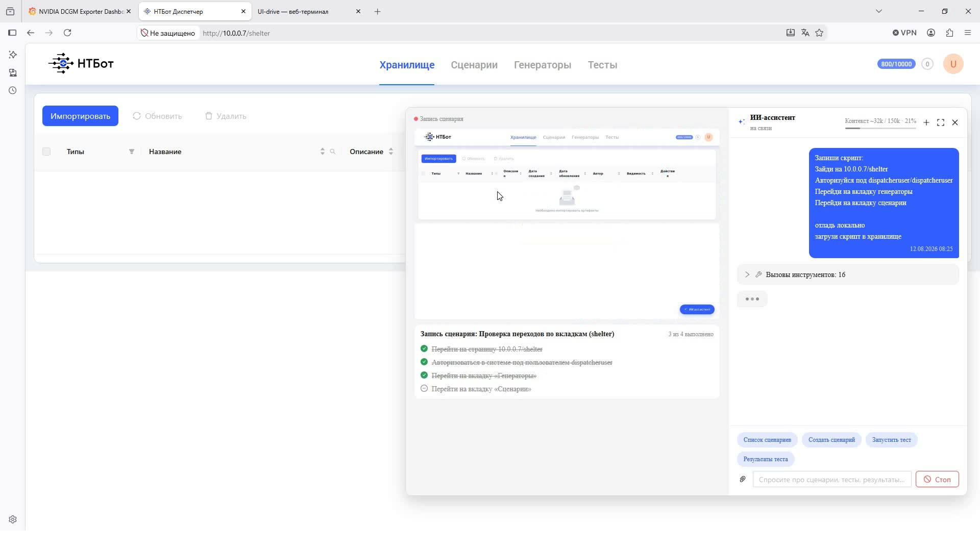Open the browser profile account icon
980x551 pixels.
pos(931,33)
